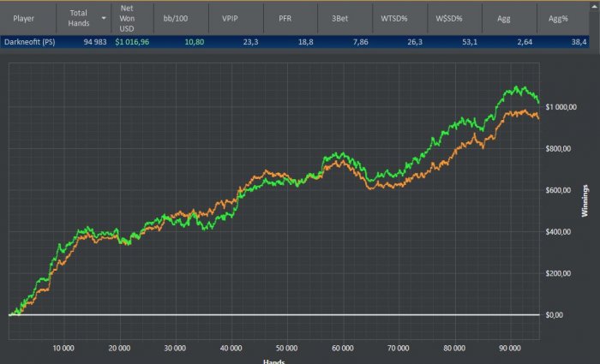Viewport: 600px width, 364px height.
Task: Sort by Total Hands column header
Action: (81, 17)
